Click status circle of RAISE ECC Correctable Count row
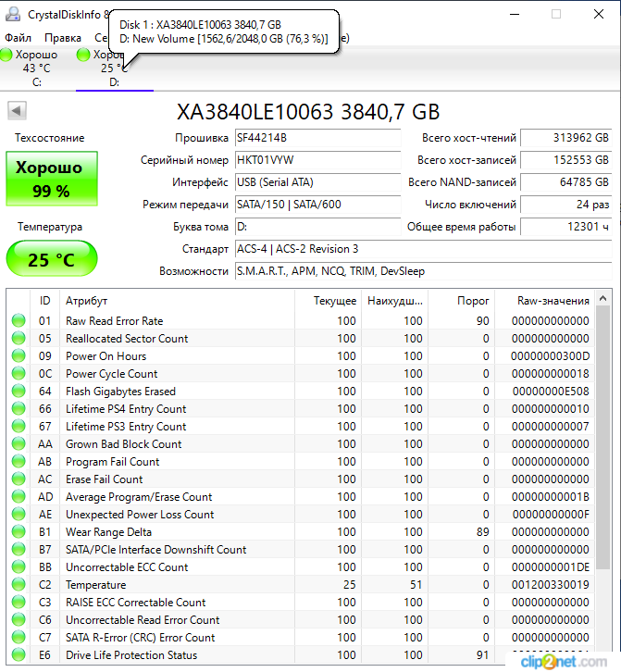This screenshot has width=621, height=672. tap(19, 602)
